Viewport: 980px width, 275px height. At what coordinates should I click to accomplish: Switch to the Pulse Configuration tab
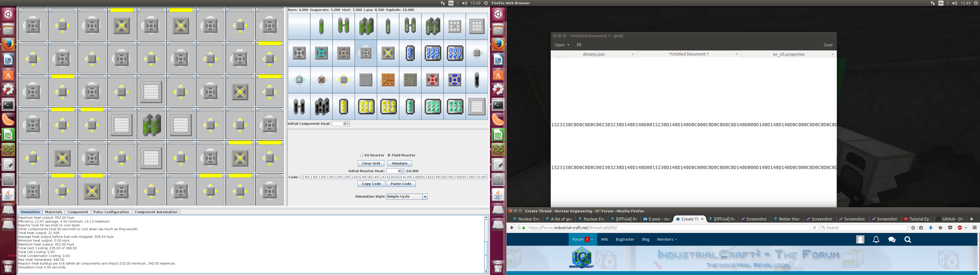[111, 212]
